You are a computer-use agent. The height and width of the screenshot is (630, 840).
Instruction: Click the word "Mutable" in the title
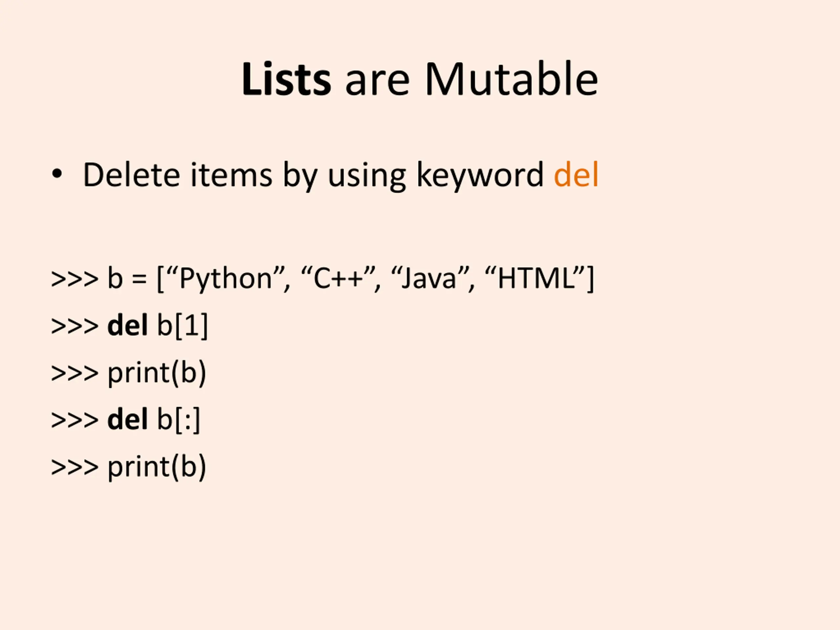[511, 79]
